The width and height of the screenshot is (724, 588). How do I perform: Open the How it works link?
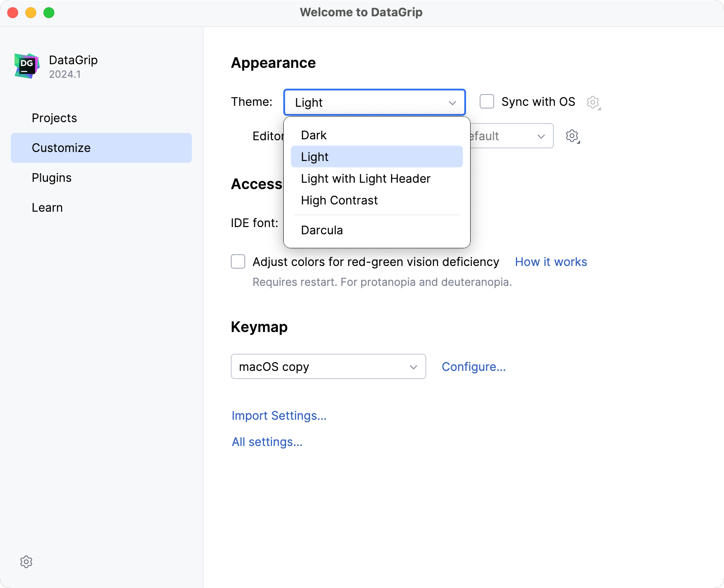click(550, 261)
